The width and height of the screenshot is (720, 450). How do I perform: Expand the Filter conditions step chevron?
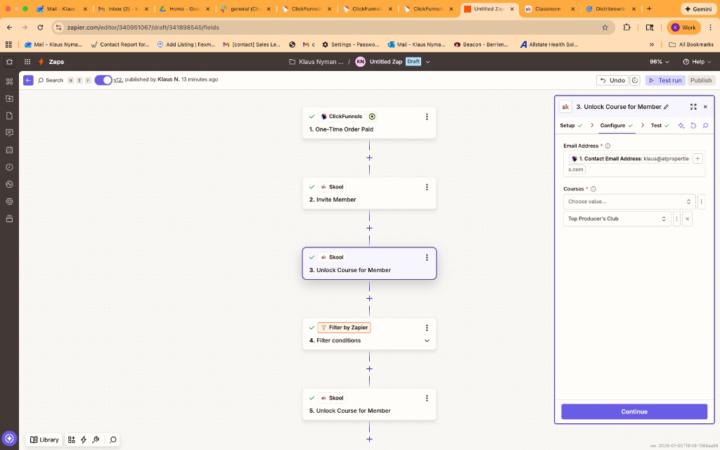(427, 340)
